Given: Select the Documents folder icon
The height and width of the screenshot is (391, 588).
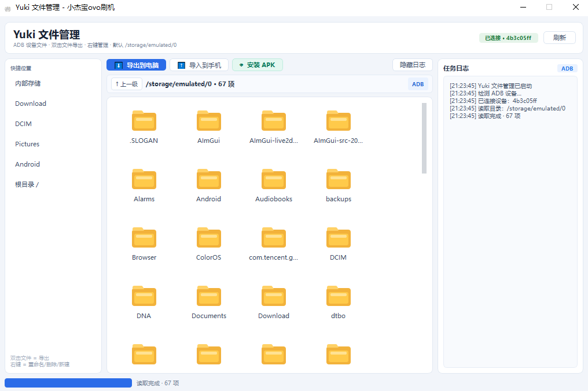Looking at the screenshot, I should point(209,296).
